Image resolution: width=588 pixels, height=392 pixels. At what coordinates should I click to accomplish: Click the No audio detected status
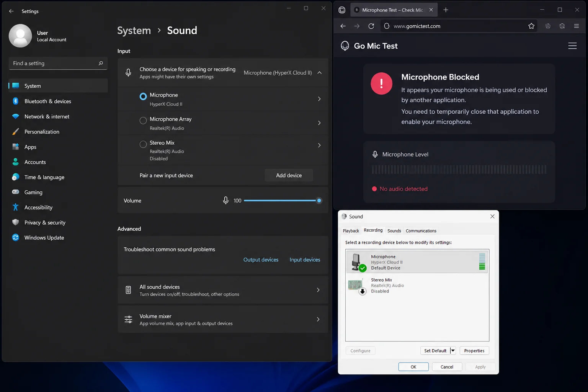pos(400,189)
